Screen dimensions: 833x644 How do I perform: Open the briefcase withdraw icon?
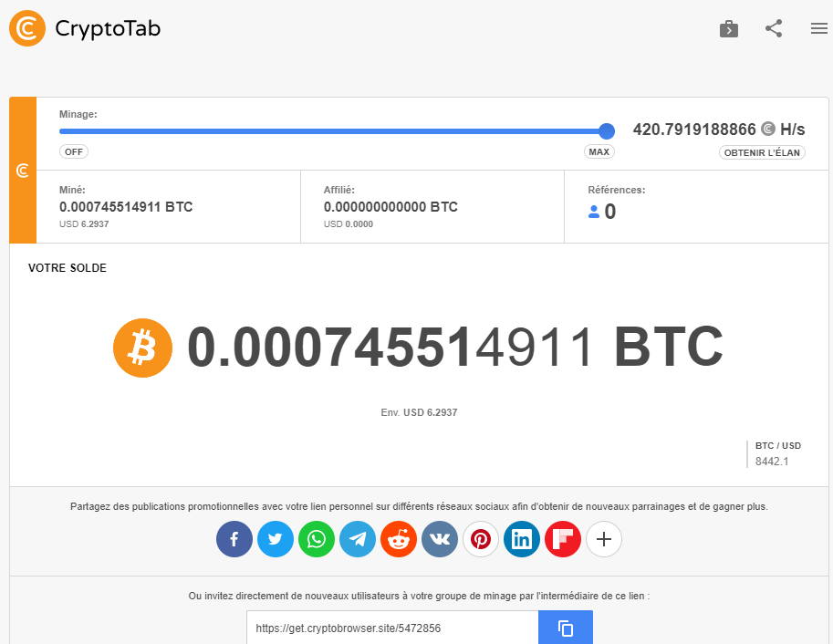[x=729, y=28]
